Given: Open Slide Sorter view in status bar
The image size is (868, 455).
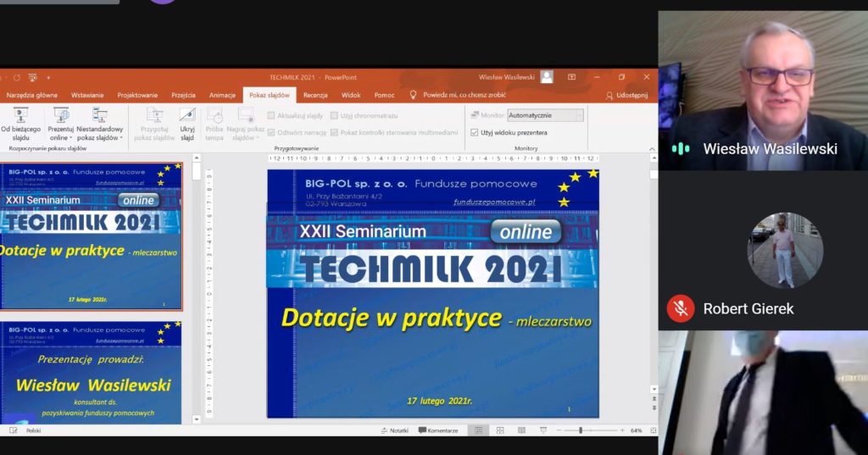Looking at the screenshot, I should 498,430.
